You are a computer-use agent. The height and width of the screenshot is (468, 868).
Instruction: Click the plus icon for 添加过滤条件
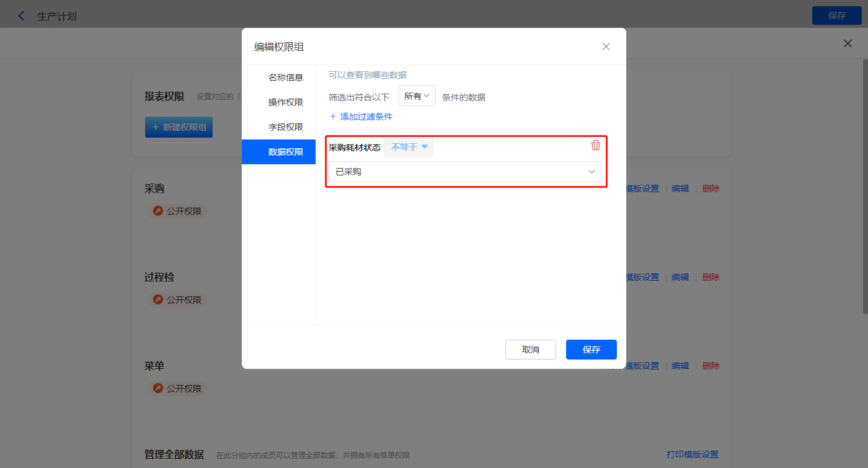pyautogui.click(x=333, y=117)
